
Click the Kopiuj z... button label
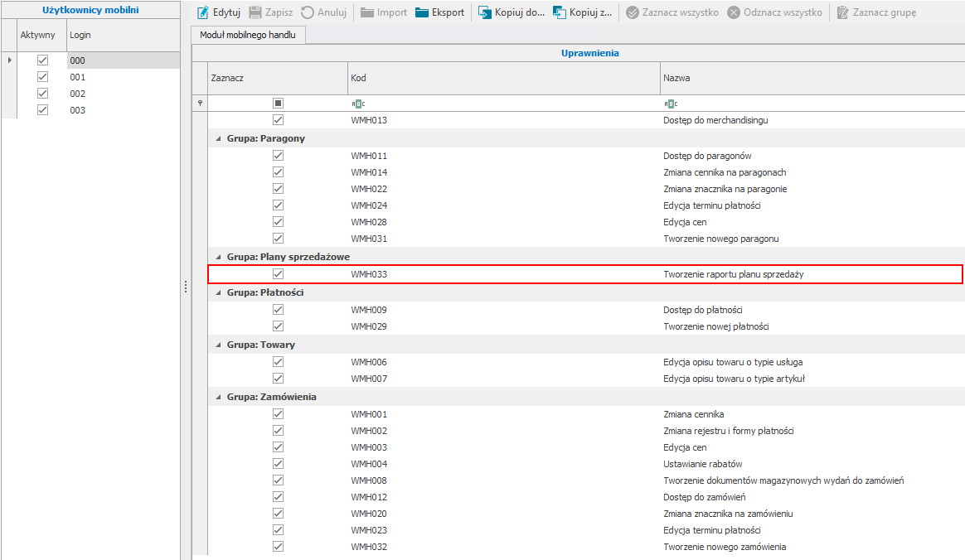click(x=591, y=13)
